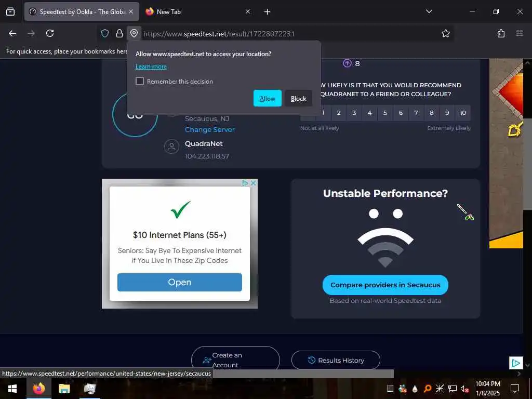Click the padlock site security icon
The image size is (532, 399).
click(119, 33)
